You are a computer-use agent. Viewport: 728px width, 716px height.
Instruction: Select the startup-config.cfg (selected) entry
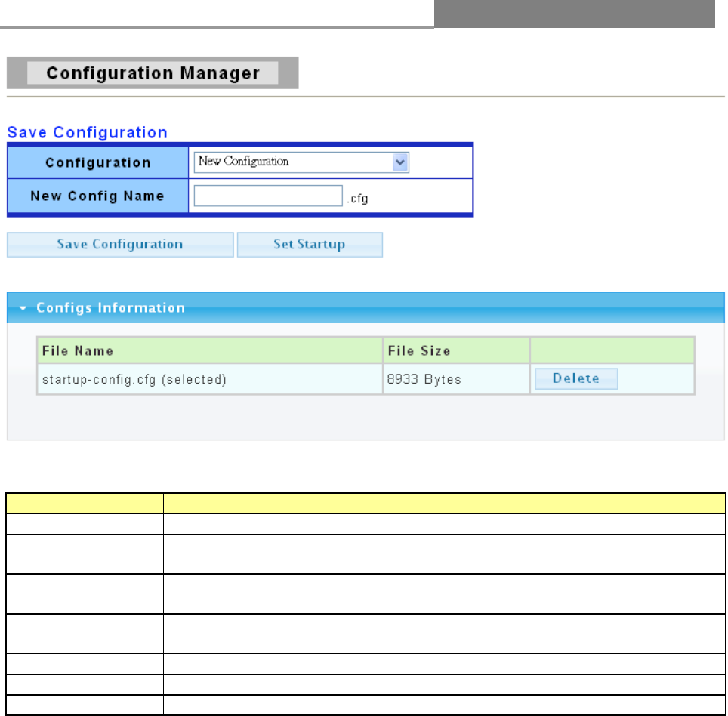coord(134,379)
